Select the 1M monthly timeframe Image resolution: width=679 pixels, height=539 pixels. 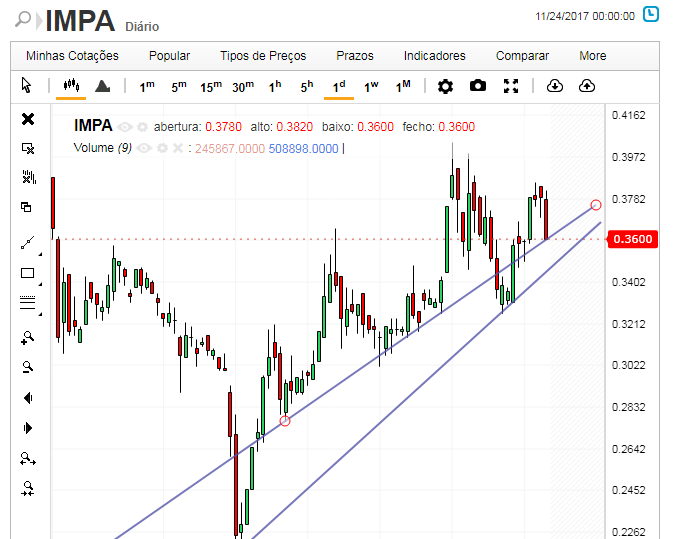(x=403, y=86)
